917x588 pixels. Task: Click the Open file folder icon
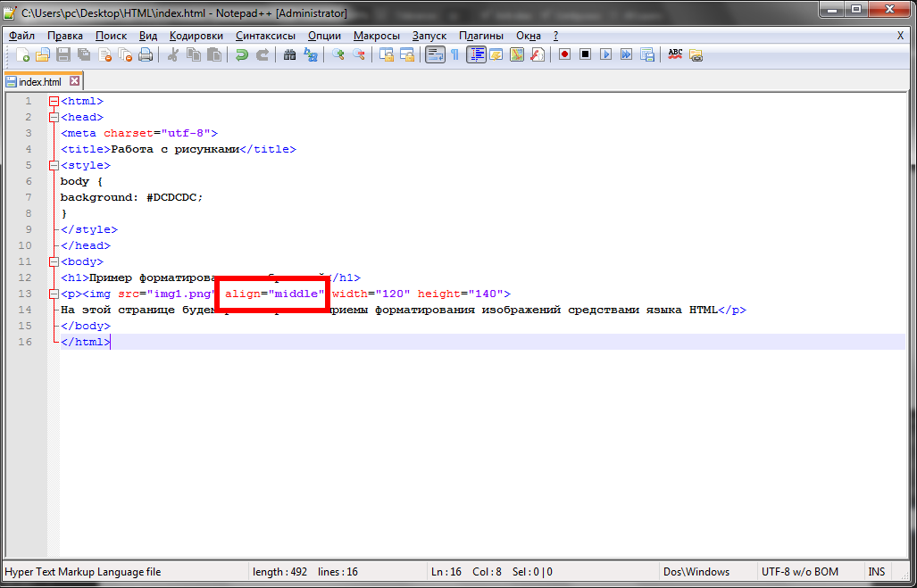(x=42, y=55)
